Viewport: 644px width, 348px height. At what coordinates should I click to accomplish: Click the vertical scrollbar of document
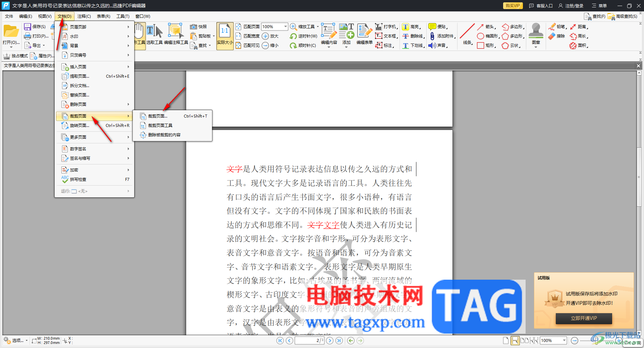pyautogui.click(x=639, y=177)
